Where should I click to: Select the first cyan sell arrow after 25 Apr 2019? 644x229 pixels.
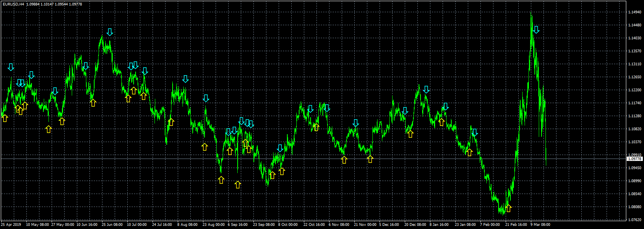tap(11, 67)
